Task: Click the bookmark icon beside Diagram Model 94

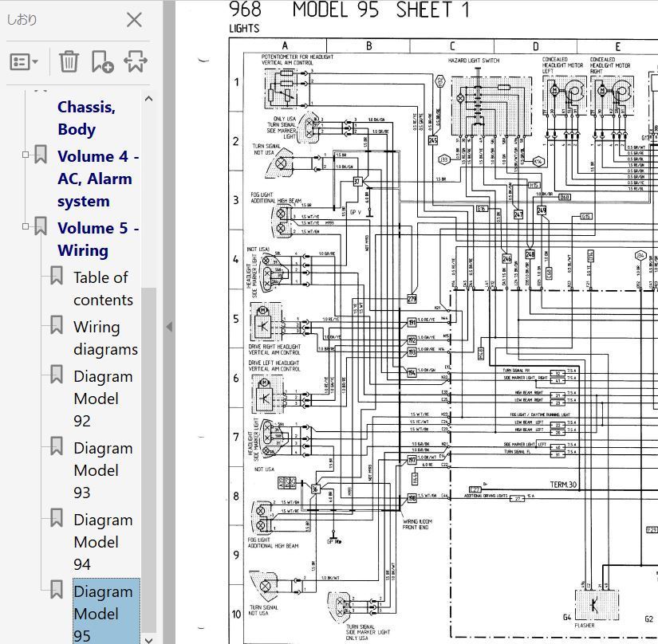Action: [57, 518]
